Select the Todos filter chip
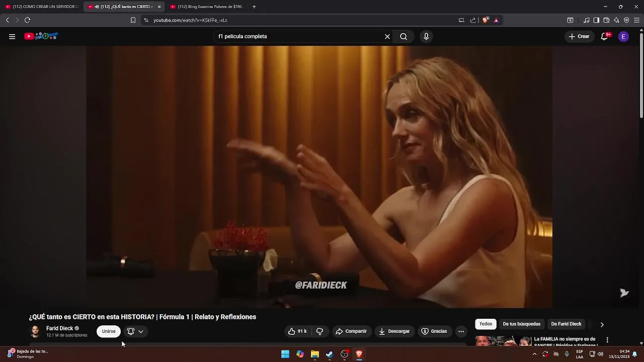Image resolution: width=644 pixels, height=362 pixels. [486, 324]
